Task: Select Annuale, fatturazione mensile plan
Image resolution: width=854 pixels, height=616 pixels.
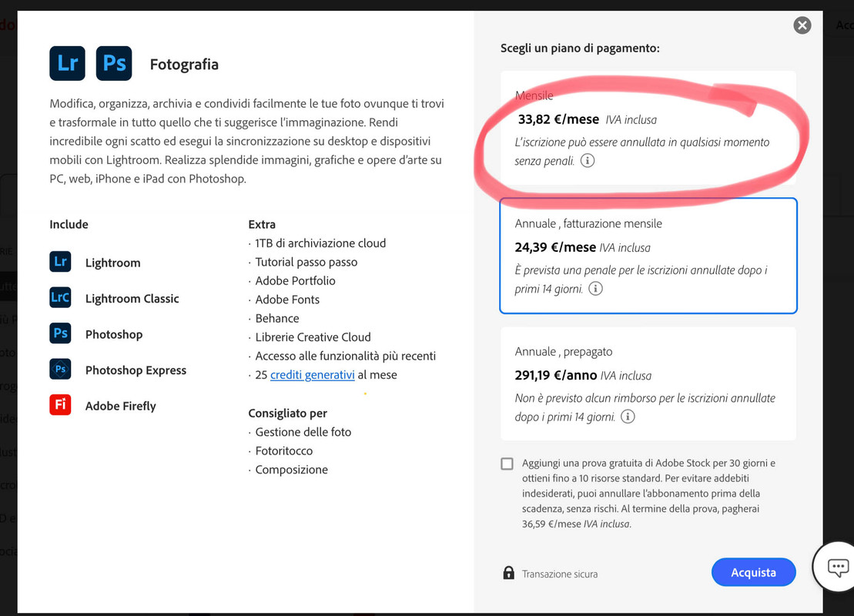Action: (648, 256)
